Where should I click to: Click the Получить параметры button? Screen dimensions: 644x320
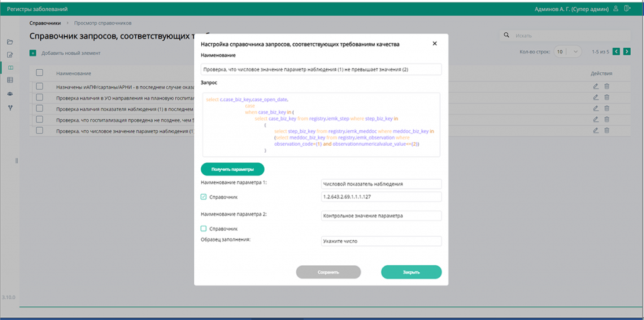pos(233,169)
